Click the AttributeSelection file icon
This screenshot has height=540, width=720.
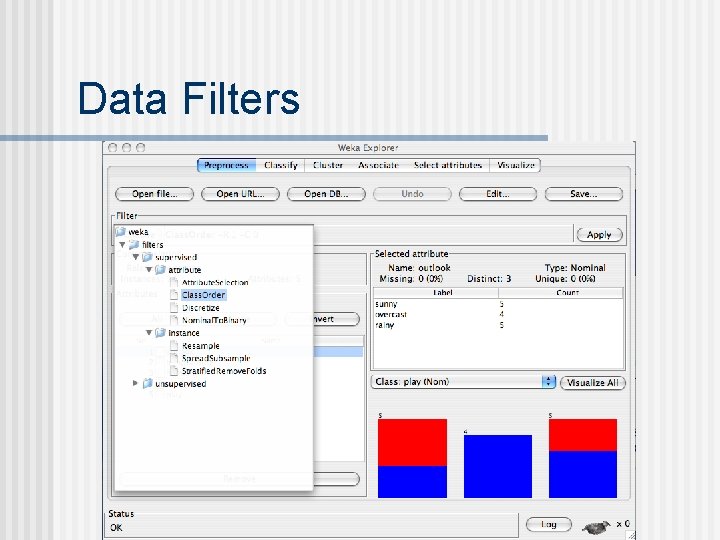[174, 282]
